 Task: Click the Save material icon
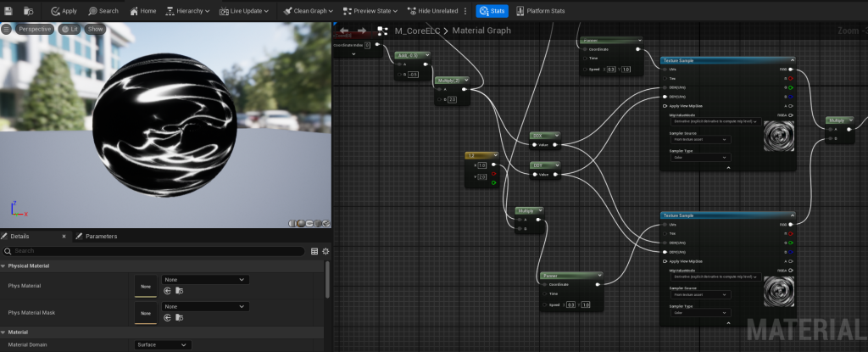pos(8,11)
